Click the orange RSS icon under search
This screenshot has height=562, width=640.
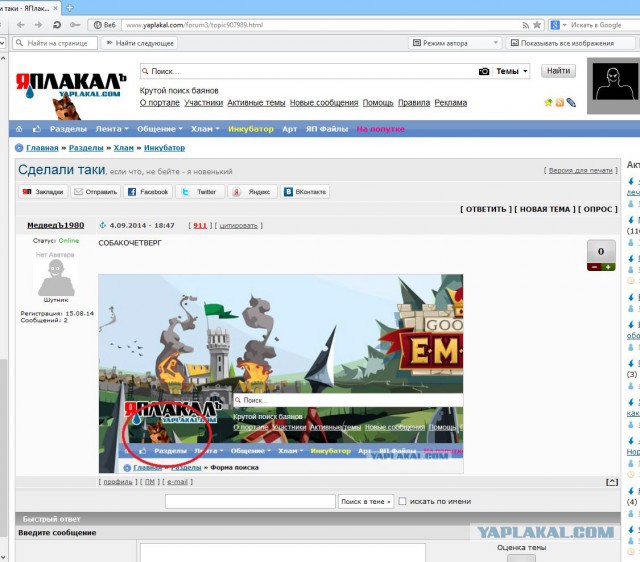(560, 102)
